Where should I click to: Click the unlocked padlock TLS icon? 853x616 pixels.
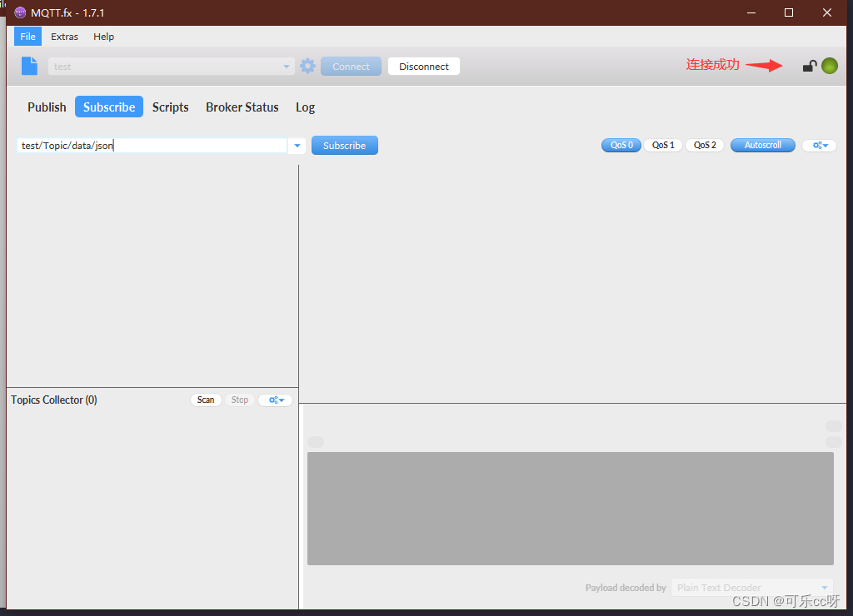(810, 66)
